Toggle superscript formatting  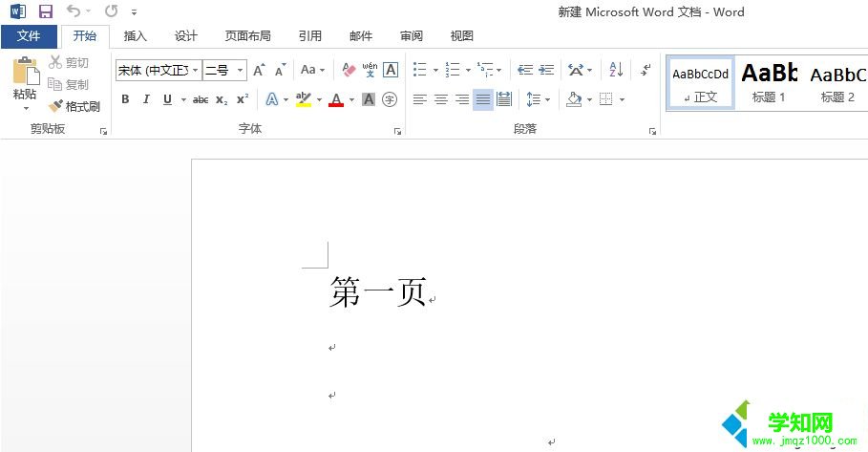pos(243,99)
